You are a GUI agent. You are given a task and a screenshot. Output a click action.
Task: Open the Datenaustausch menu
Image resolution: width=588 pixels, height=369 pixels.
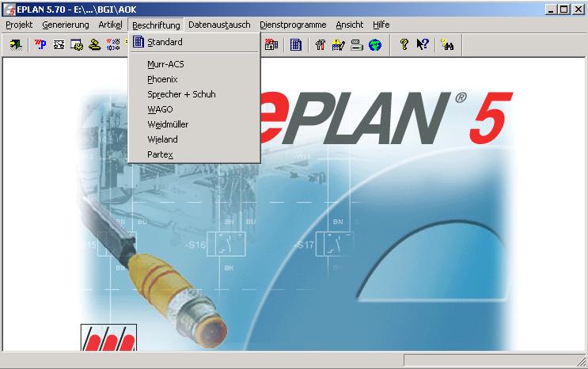[219, 25]
